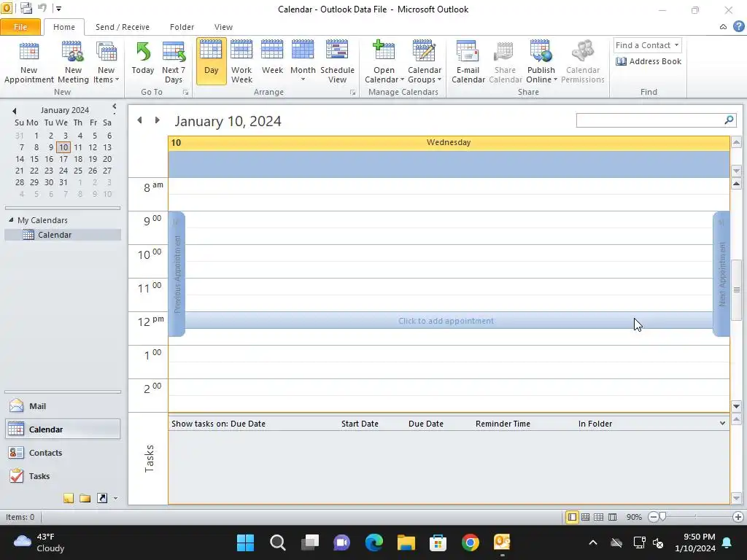The height and width of the screenshot is (560, 747).
Task: Switch to the Home ribbon tab
Action: click(x=64, y=27)
